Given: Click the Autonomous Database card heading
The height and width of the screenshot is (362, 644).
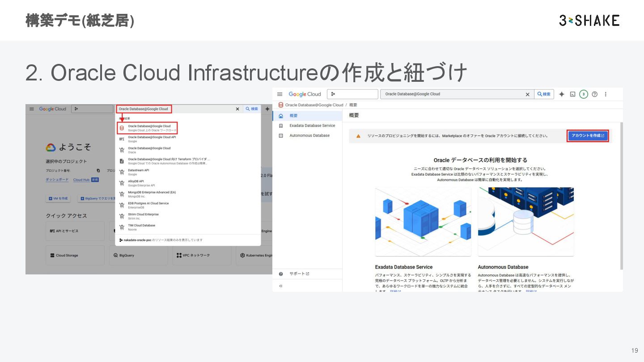Looking at the screenshot, I should click(503, 267).
